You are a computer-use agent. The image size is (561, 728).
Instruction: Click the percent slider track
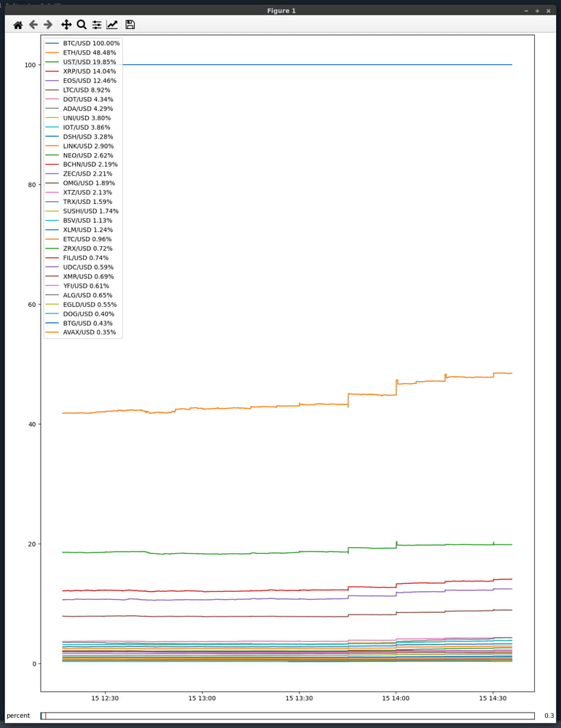coord(287,716)
